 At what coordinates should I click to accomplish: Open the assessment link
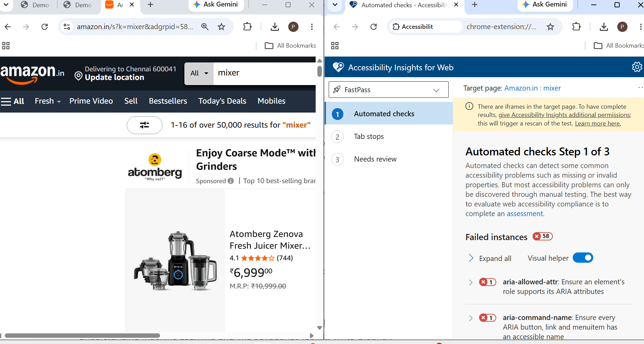[x=525, y=214]
